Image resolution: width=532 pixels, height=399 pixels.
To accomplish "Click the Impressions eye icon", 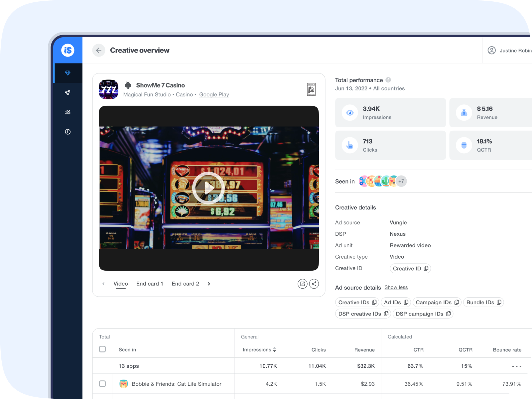I will coord(350,113).
